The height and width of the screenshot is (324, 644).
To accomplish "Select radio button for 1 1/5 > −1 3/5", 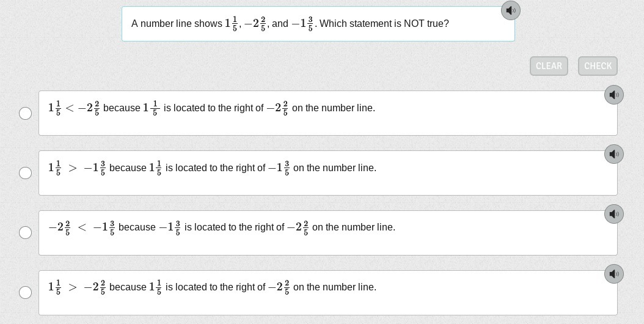I will coord(26,173).
